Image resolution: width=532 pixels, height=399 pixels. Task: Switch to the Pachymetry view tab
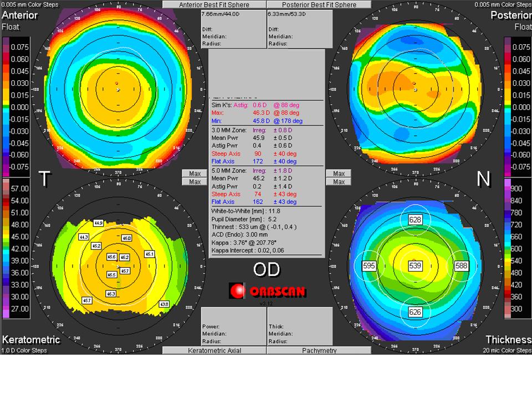(x=319, y=350)
